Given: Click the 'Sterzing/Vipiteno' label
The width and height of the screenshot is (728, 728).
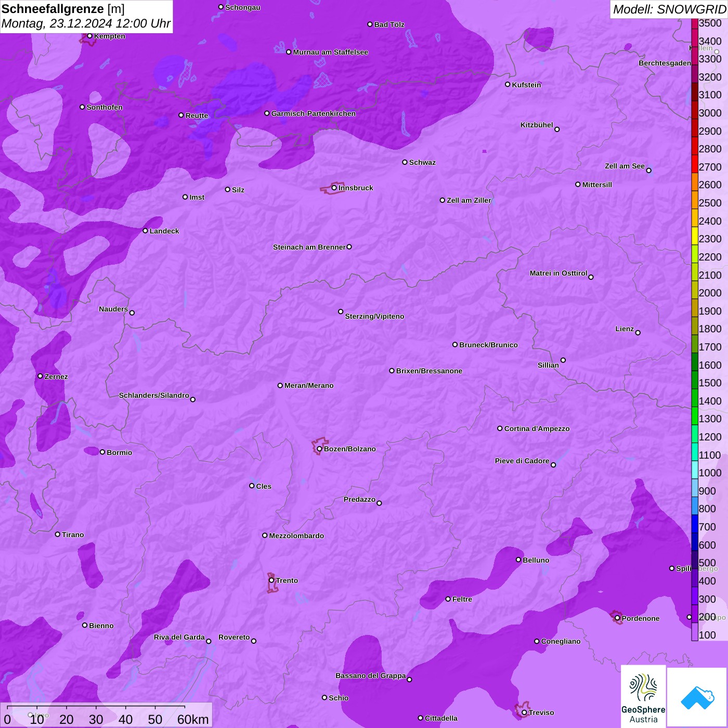Looking at the screenshot, I should point(374,316).
